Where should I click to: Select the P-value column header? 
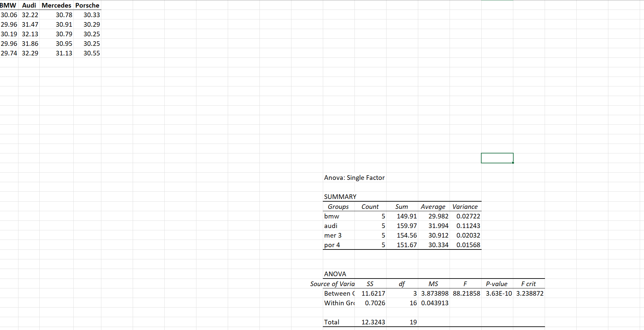coord(497,284)
